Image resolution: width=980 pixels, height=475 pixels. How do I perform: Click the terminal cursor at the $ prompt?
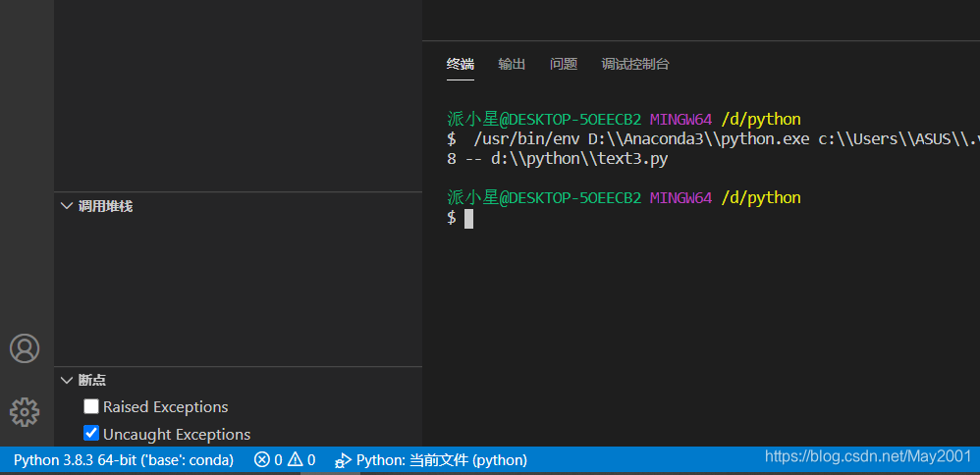tap(468, 218)
